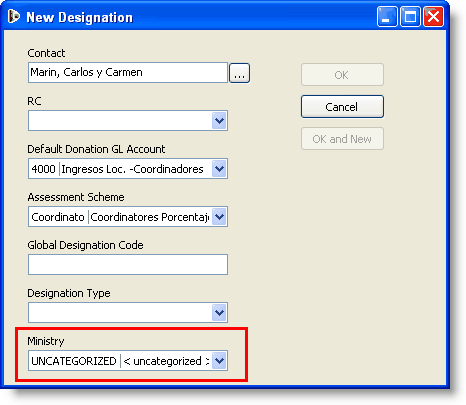Image resolution: width=466 pixels, height=405 pixels.
Task: Expand the Designation Type dropdown arrow
Action: coord(219,313)
